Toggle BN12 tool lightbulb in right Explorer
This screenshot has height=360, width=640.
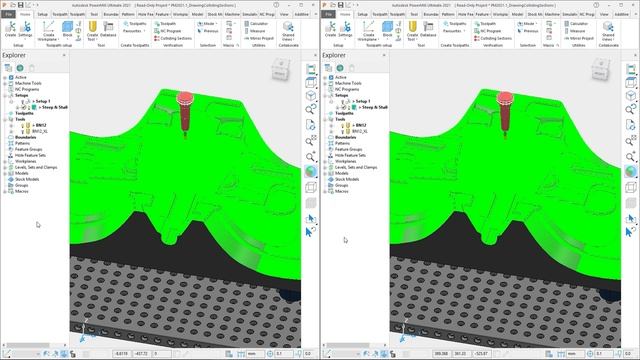pyautogui.click(x=342, y=125)
